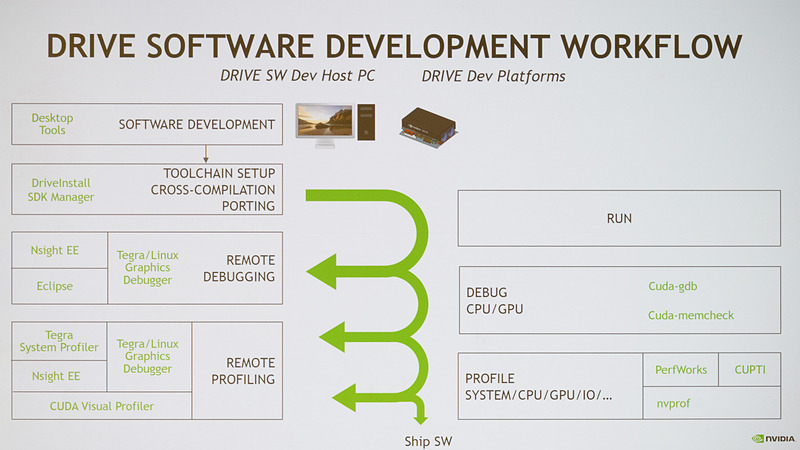The height and width of the screenshot is (450, 800).
Task: Click the 'Cuda-memcheck' label
Action: pyautogui.click(x=691, y=315)
